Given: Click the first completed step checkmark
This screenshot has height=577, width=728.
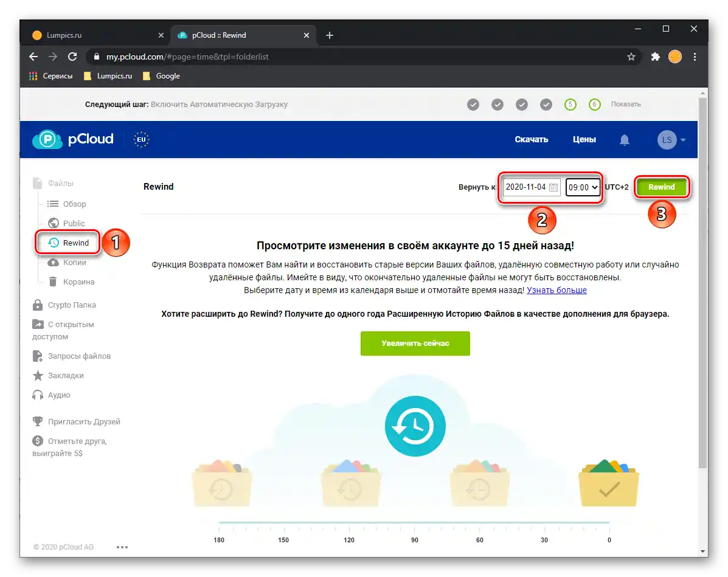Looking at the screenshot, I should click(x=473, y=105).
